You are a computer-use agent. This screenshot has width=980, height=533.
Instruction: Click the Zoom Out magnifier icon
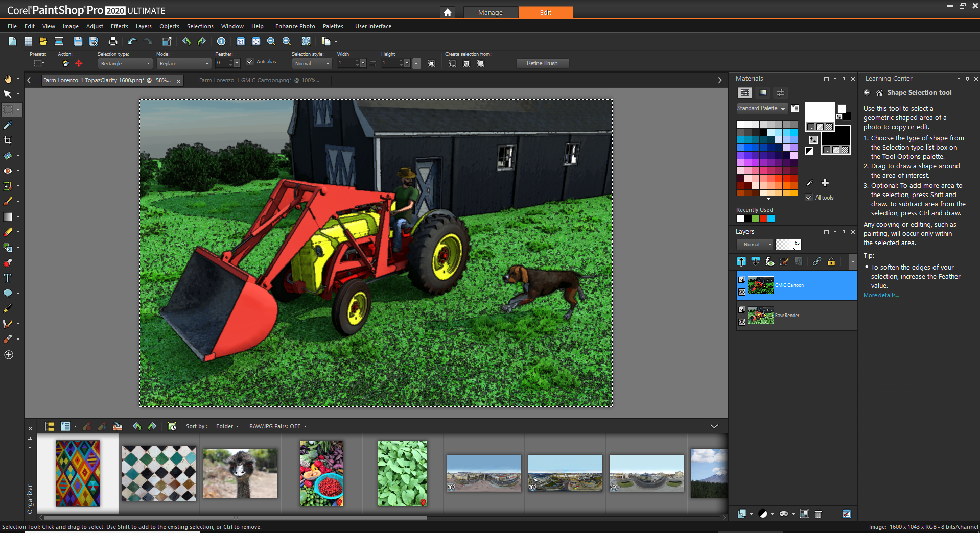coord(271,41)
